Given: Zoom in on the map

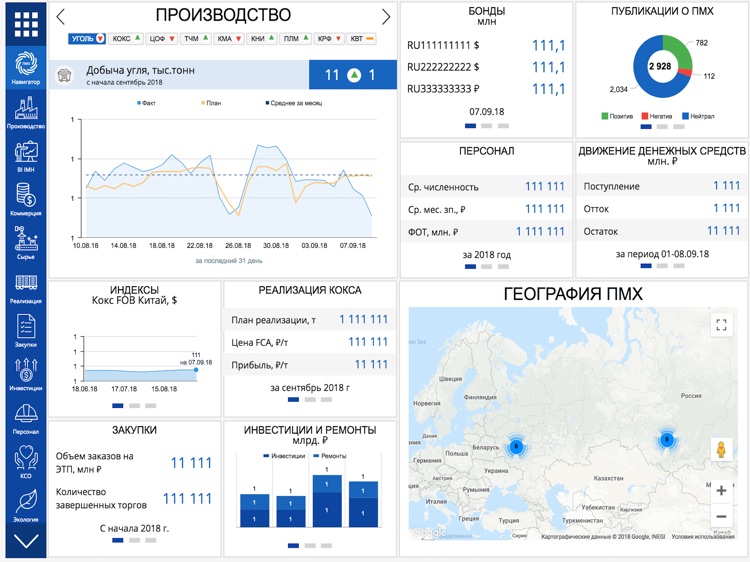Looking at the screenshot, I should [x=721, y=490].
